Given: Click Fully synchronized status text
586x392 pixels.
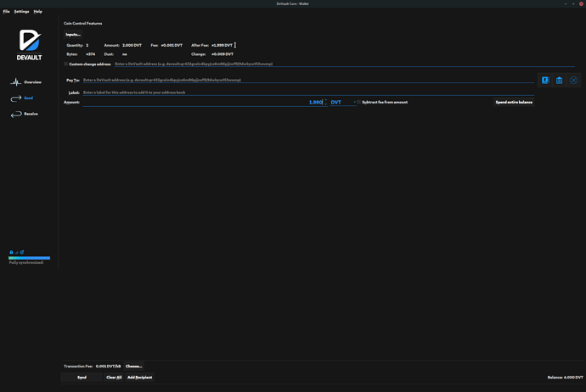Looking at the screenshot, I should 26,263.
